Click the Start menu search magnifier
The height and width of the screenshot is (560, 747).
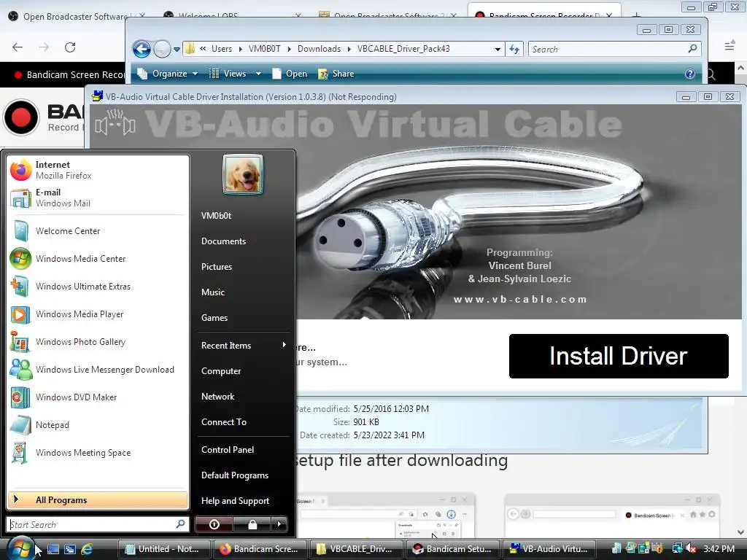click(x=181, y=524)
